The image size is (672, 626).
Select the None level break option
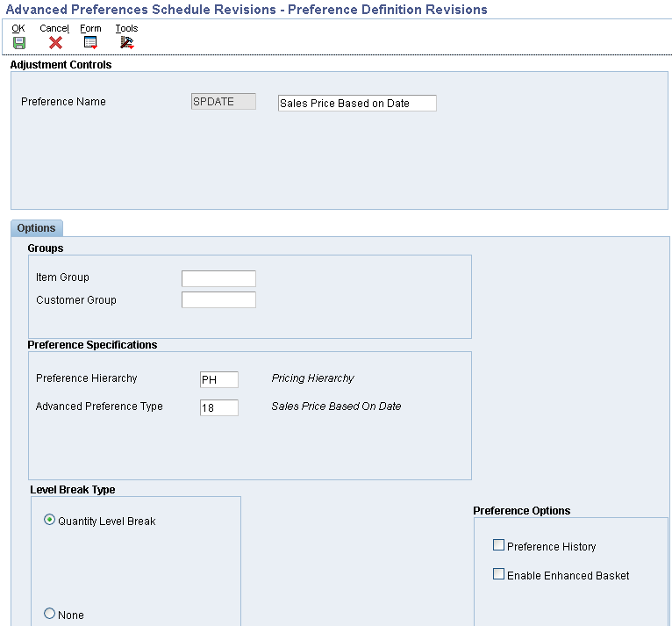point(50,614)
